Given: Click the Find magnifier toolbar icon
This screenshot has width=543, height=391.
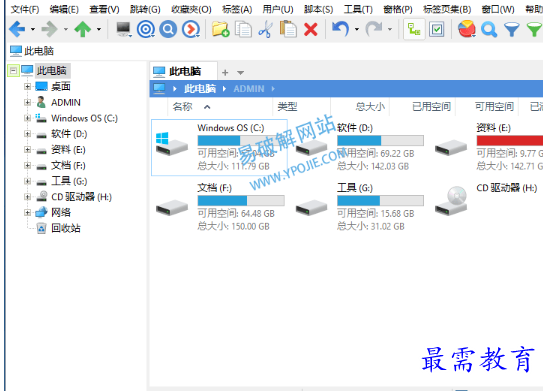Looking at the screenshot, I should click(x=489, y=29).
